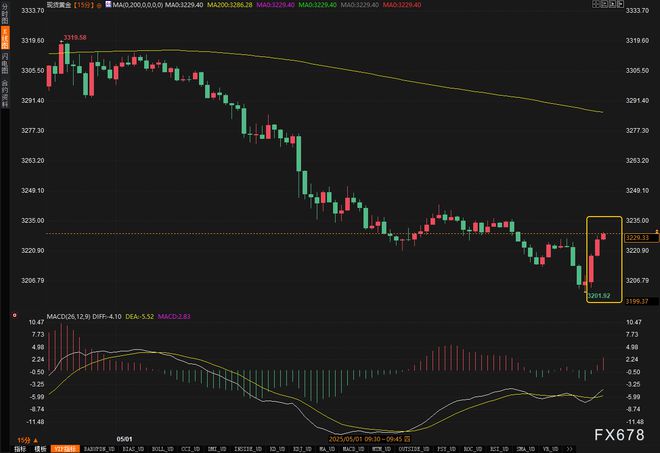Click the first grid icon in the top-right chart toolbar
This screenshot has height=453, width=660.
click(596, 4)
